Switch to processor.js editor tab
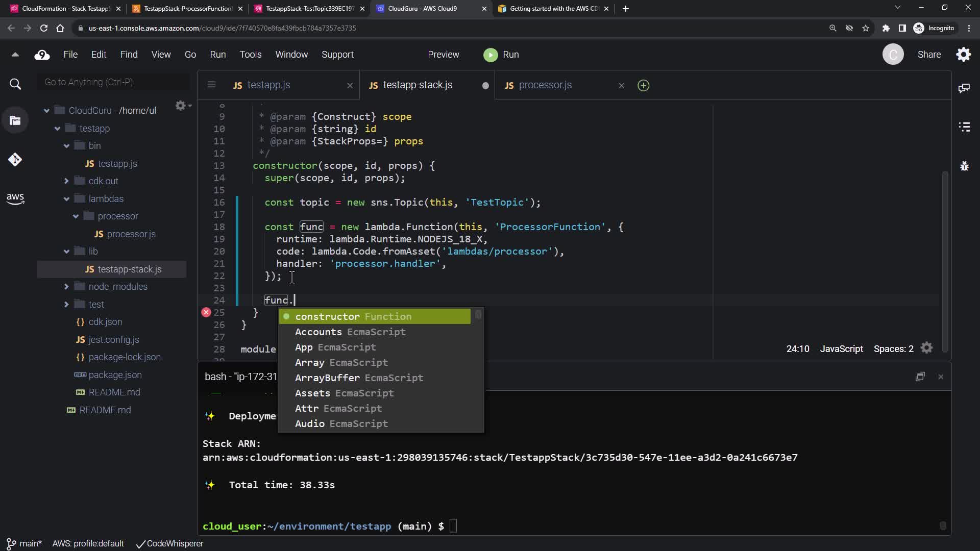 pyautogui.click(x=545, y=85)
